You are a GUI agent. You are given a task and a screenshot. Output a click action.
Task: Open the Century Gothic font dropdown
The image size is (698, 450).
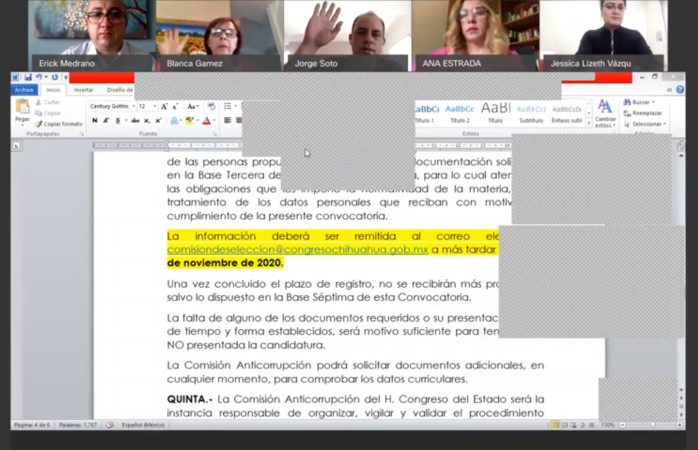(x=111, y=106)
